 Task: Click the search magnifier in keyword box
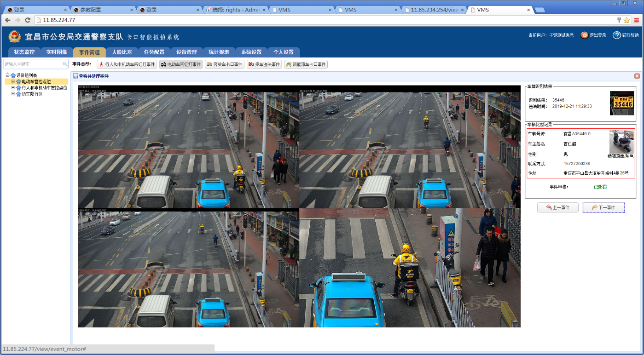point(65,64)
